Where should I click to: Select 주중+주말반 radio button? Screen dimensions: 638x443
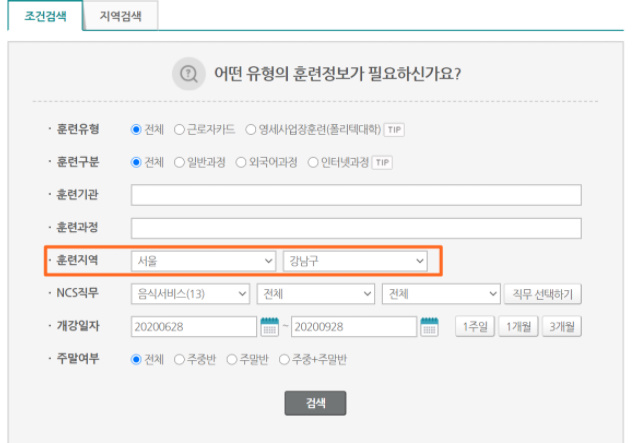[284, 360]
